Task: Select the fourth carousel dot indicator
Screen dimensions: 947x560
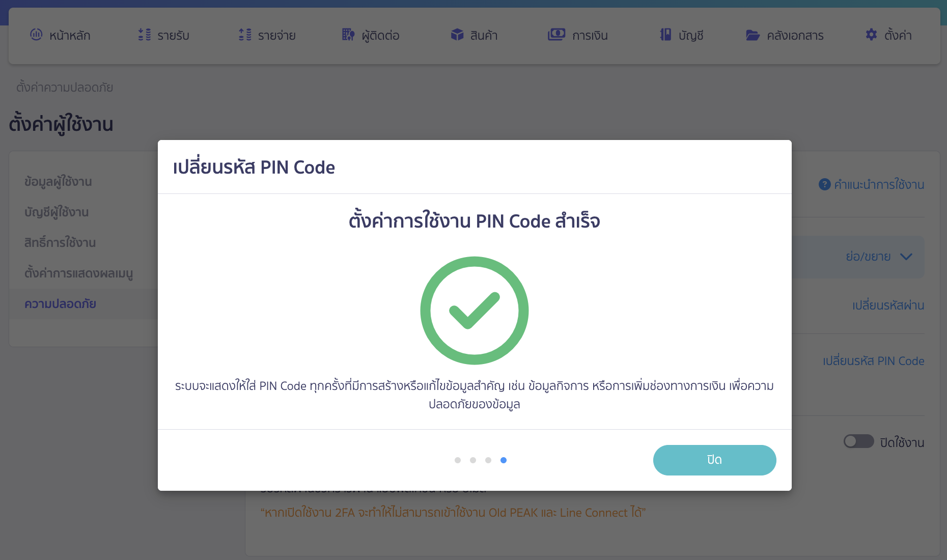Action: coord(504,460)
